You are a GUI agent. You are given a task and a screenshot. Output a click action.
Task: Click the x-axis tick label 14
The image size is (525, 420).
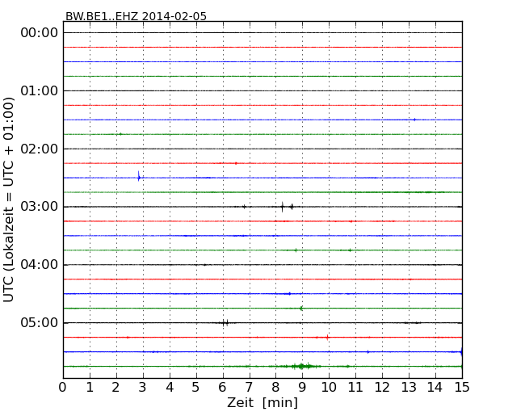[435, 388]
